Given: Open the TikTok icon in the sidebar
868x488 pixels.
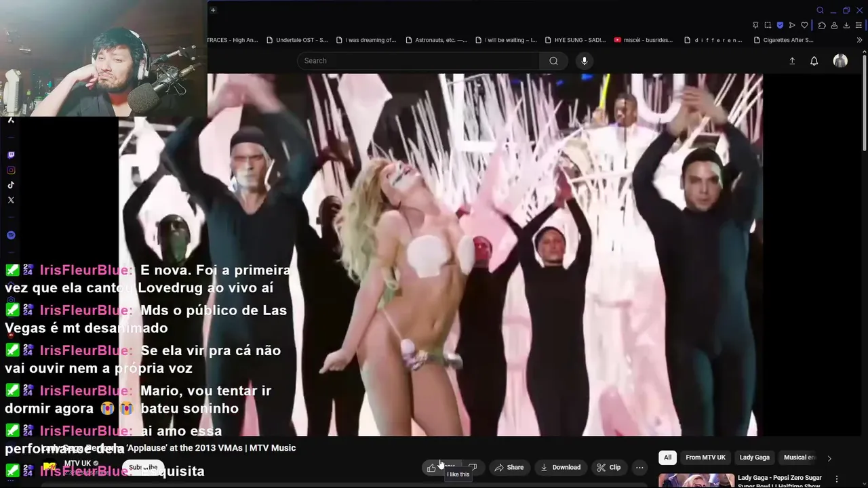Looking at the screenshot, I should [11, 185].
